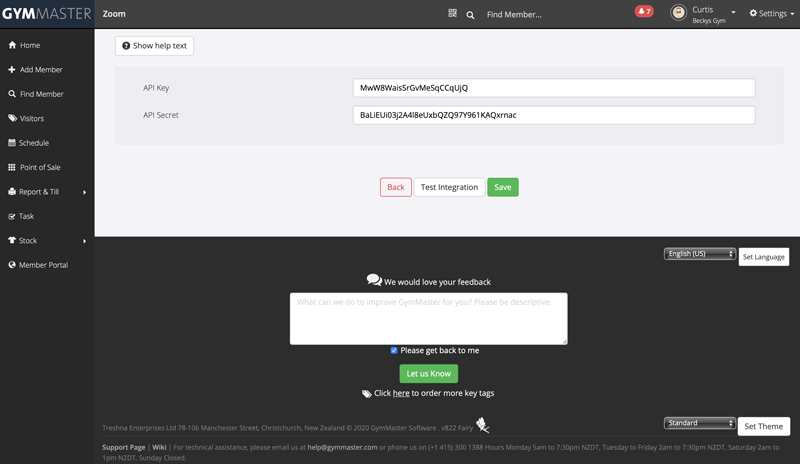Screen dimensions: 800x464
Task: Toggle the 'Please get back to me' checkbox
Action: coord(394,350)
